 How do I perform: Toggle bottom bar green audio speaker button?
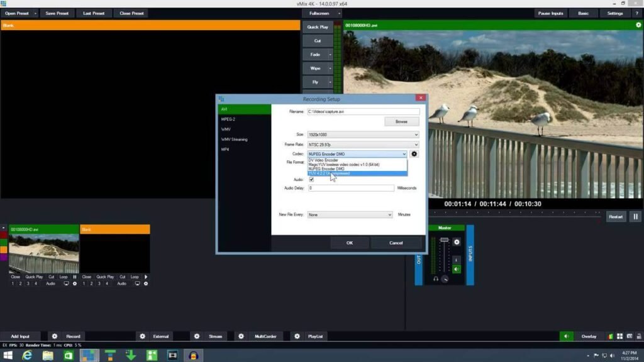(567, 337)
